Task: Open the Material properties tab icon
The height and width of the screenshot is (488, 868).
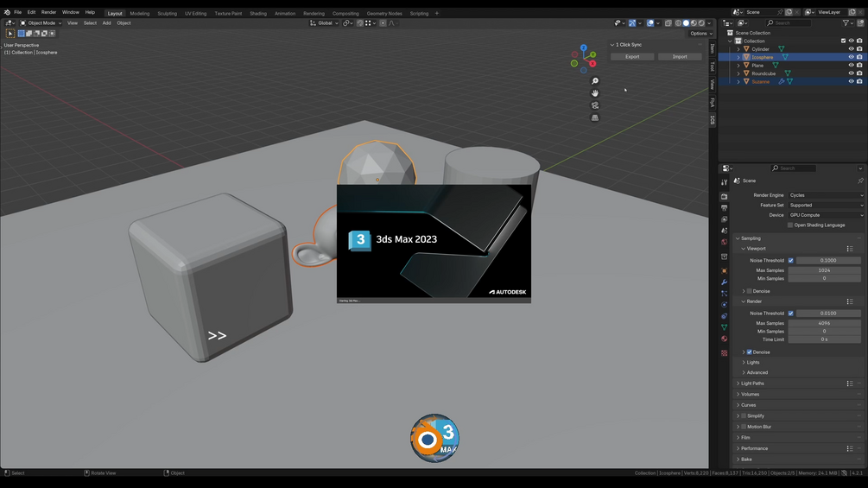Action: [724, 339]
